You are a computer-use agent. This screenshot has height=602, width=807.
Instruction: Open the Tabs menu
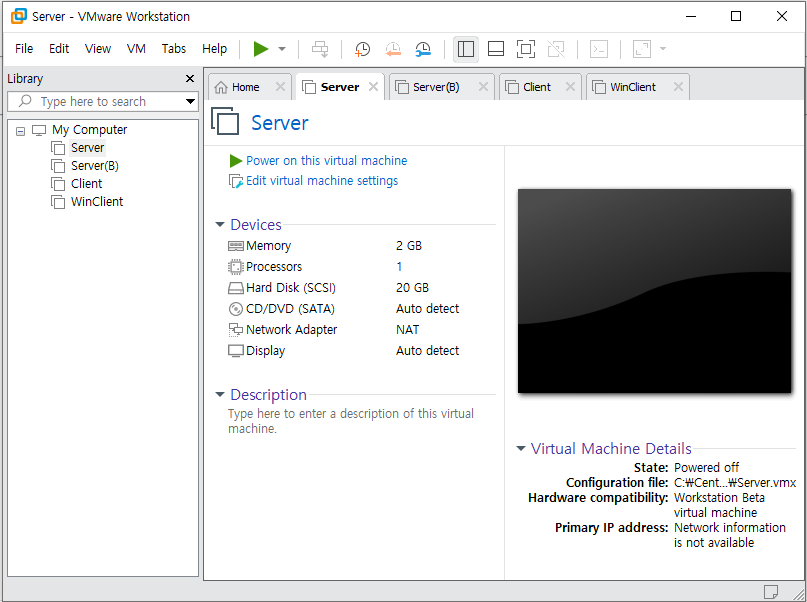[x=173, y=48]
